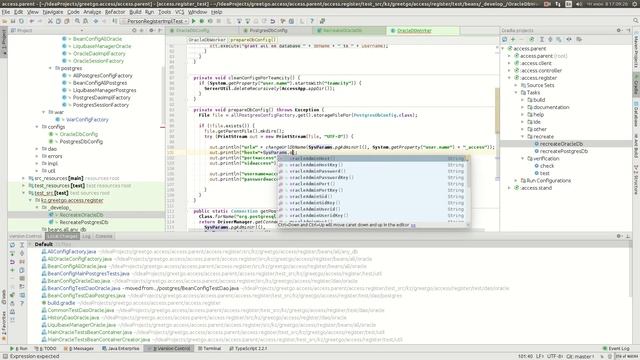The image size is (640, 360).
Task: Click the Help question mark toolbar icon
Action: tap(312, 21)
